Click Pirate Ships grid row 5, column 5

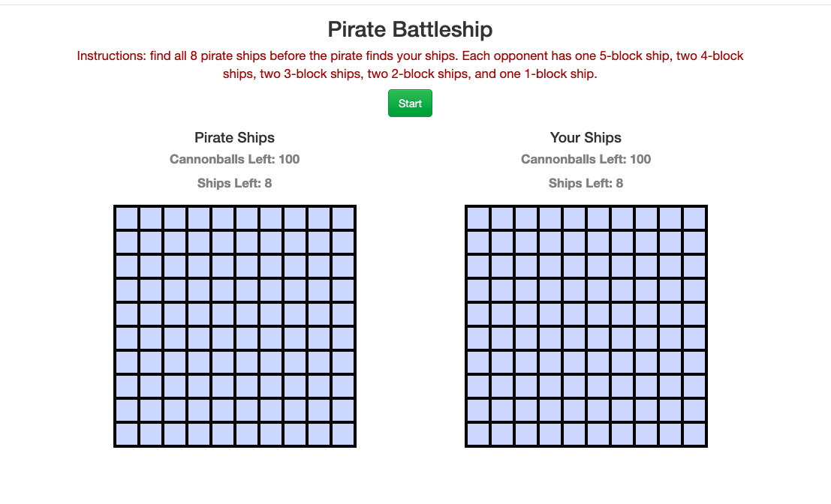(223, 314)
